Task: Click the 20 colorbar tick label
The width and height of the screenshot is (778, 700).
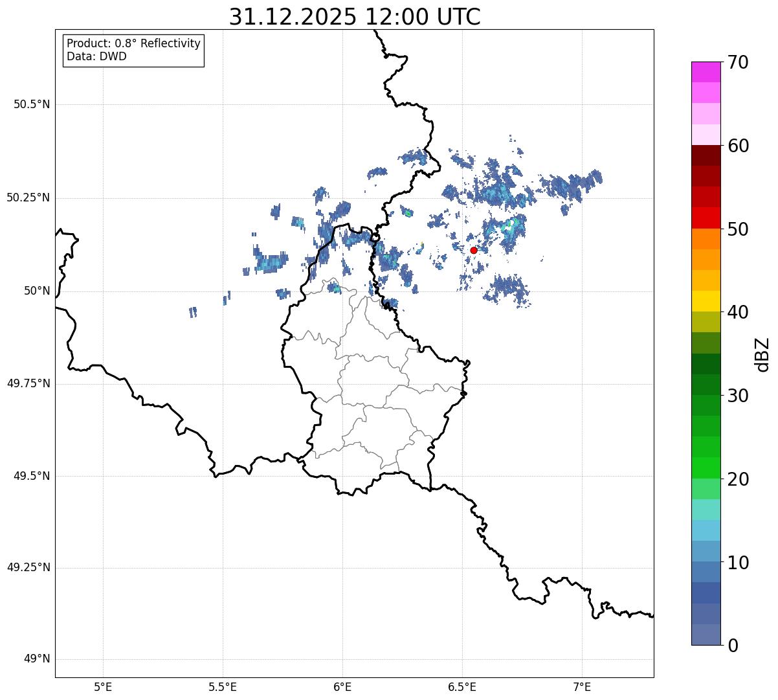Action: 738,479
